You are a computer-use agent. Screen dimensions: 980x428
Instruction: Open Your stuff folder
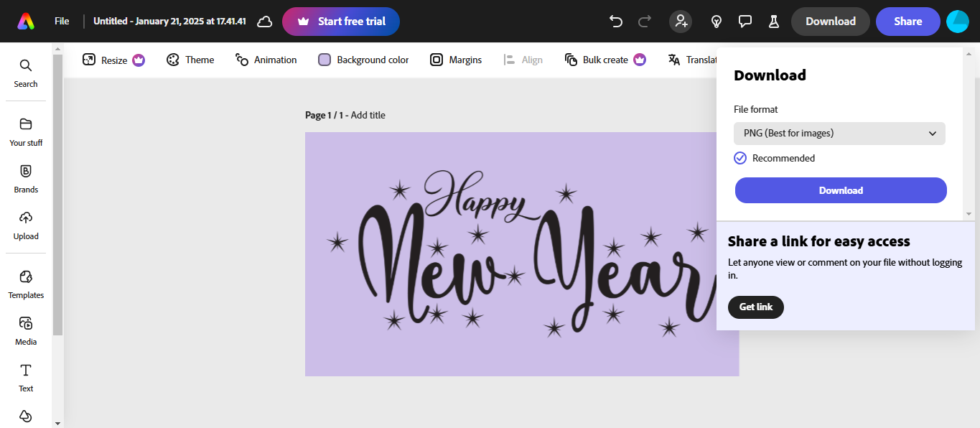(x=26, y=132)
